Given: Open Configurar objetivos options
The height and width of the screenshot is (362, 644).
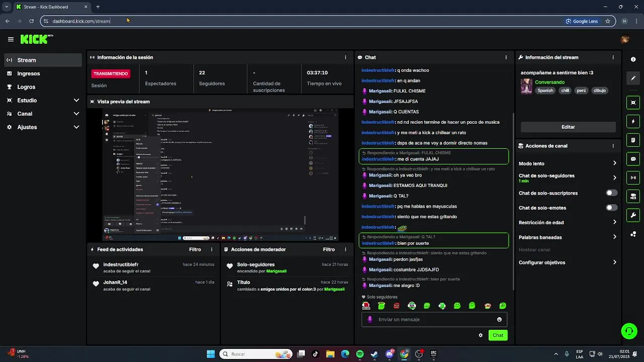Looking at the screenshot, I should point(568,262).
